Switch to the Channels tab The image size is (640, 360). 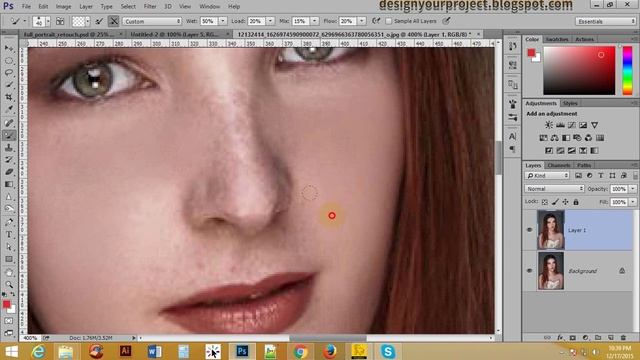[559, 165]
